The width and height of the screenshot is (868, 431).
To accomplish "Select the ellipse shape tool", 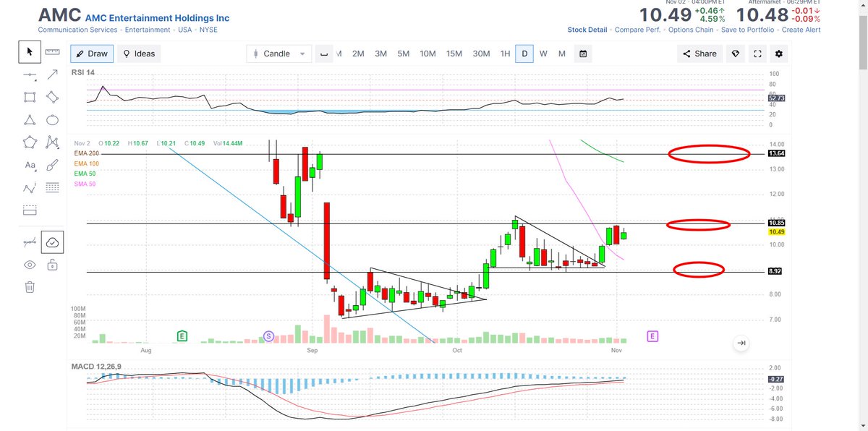I will point(52,120).
